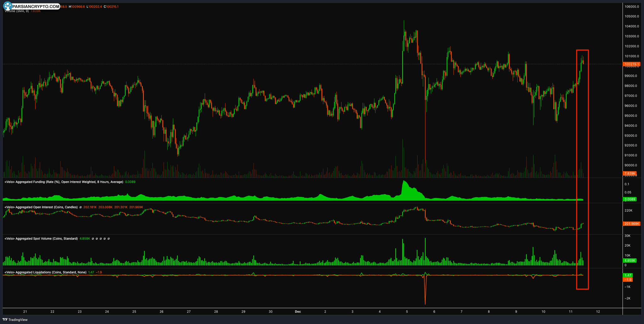This screenshot has width=644, height=324.
Task: Click the 98000.0 price axis label
Action: [x=630, y=86]
